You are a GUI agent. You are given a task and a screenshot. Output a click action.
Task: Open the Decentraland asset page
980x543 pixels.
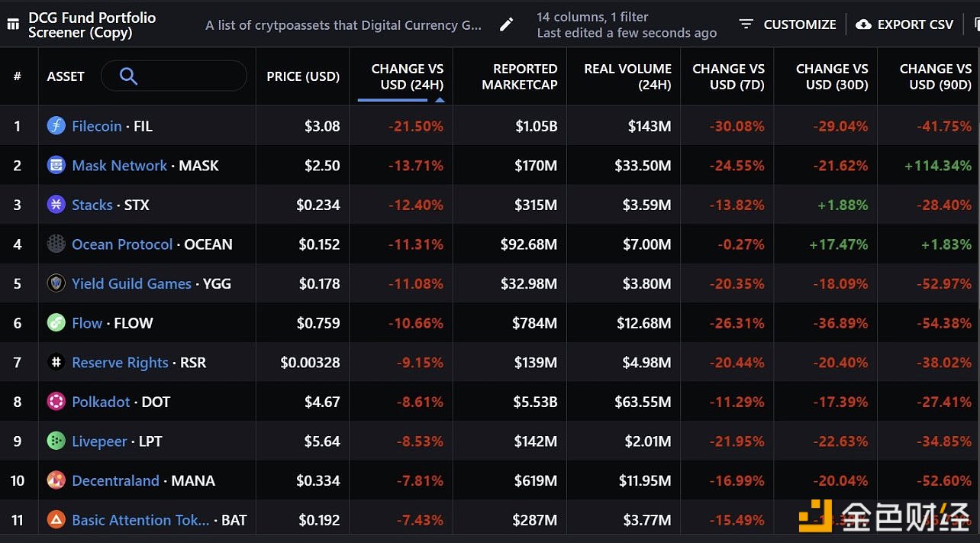(x=115, y=480)
